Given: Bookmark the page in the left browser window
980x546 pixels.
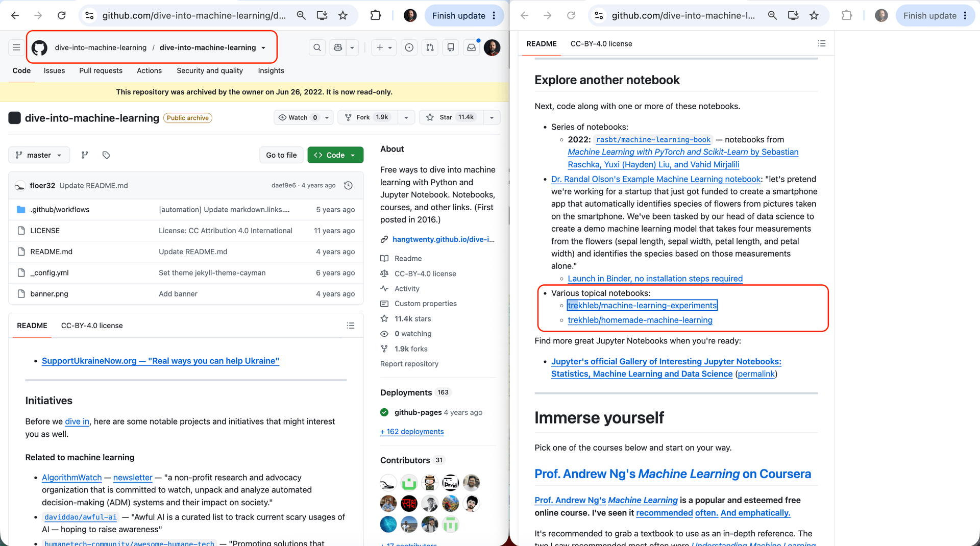Looking at the screenshot, I should 343,15.
